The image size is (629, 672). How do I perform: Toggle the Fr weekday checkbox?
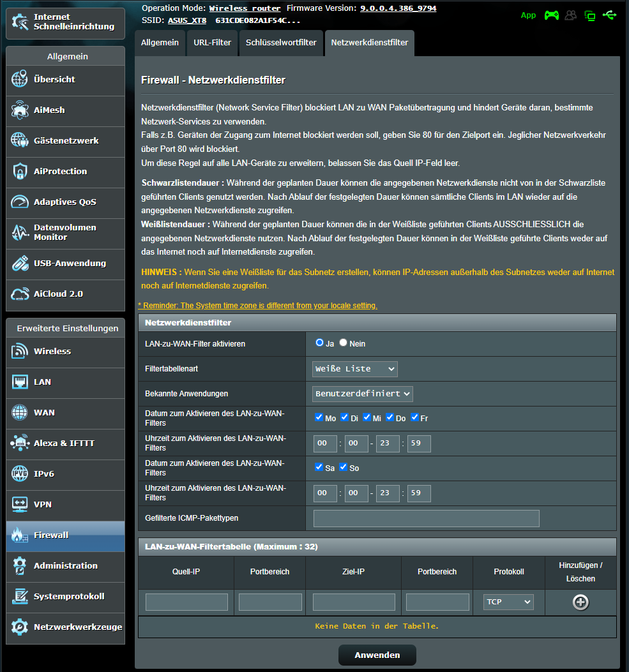[414, 417]
